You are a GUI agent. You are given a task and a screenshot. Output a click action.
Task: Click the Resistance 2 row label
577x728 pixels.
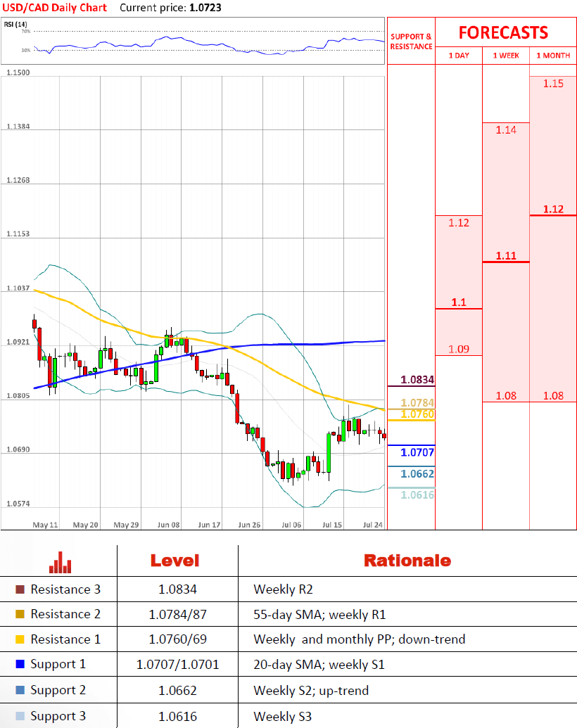[x=65, y=614]
